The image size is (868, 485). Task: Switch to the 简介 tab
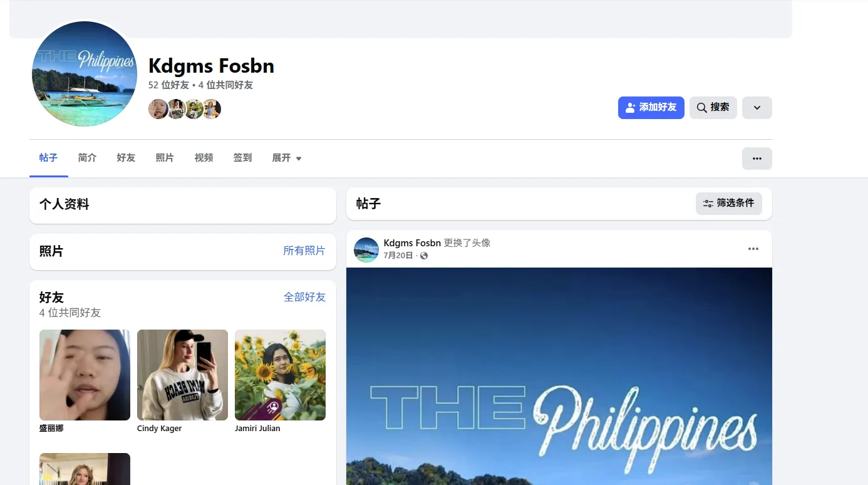(87, 158)
